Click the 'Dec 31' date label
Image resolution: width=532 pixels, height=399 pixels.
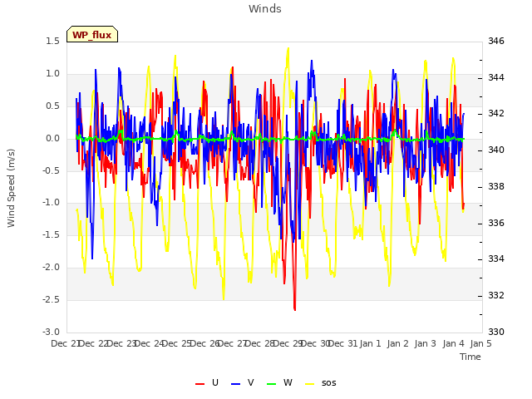(343, 343)
